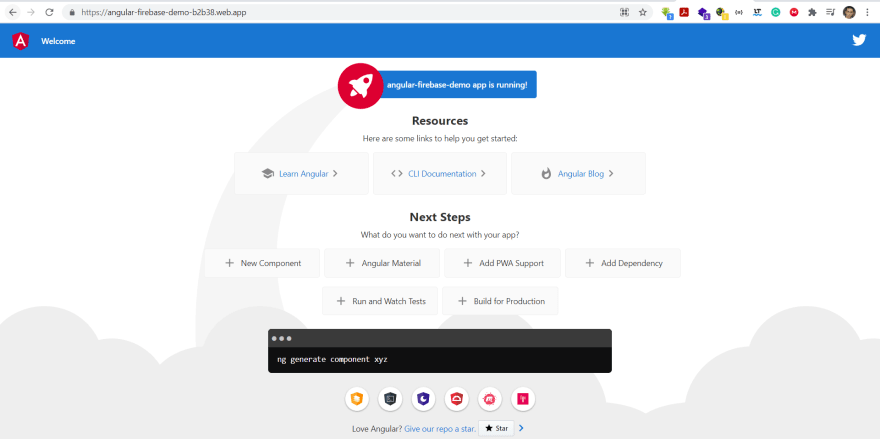Open the red circular M extension

click(x=794, y=12)
